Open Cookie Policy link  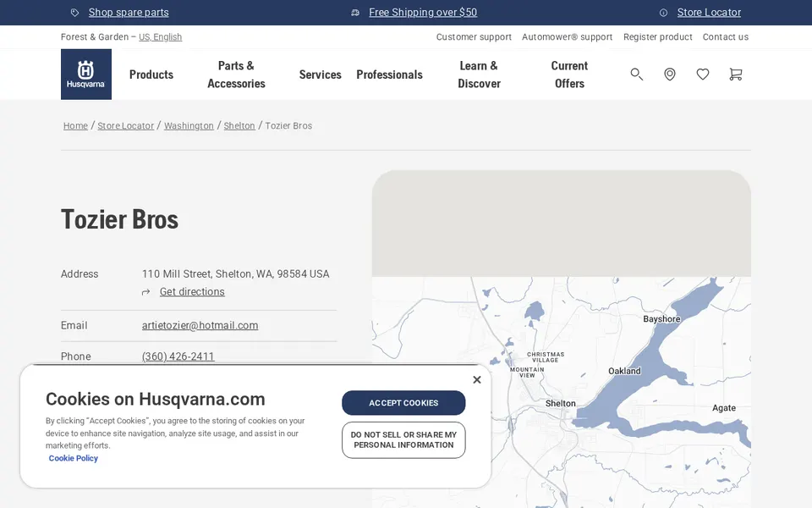point(74,458)
